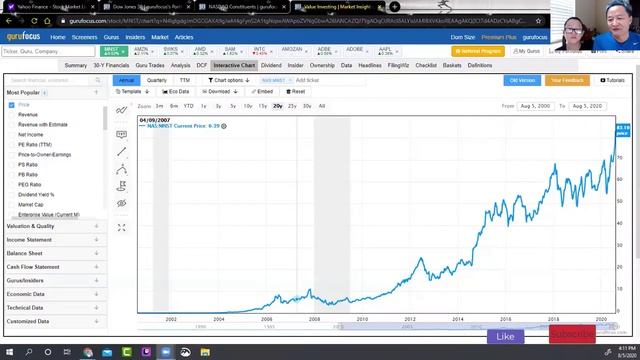This screenshot has width=640, height=360.
Task: Select the flag marker tool
Action: [121, 186]
